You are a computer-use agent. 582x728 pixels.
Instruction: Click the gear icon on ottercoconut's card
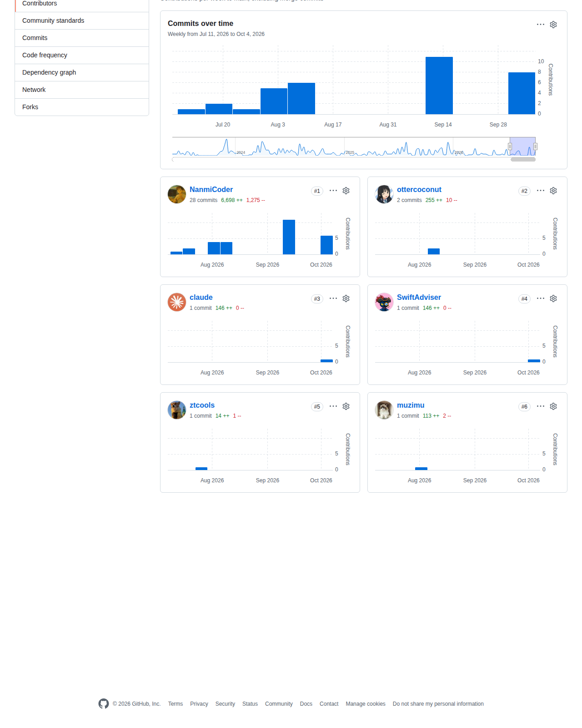(553, 191)
